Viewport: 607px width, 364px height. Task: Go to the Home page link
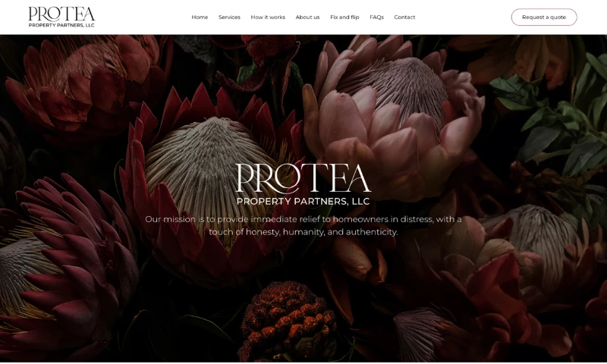coord(200,17)
